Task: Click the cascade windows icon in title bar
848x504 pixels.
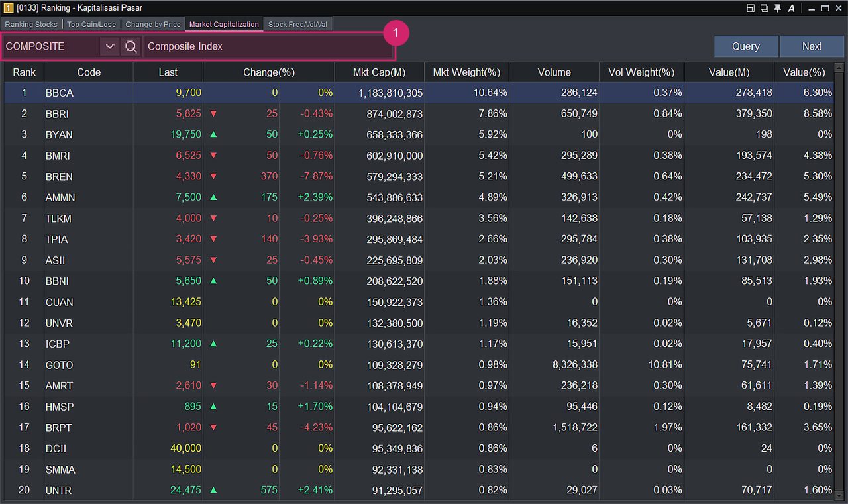Action: [764, 8]
